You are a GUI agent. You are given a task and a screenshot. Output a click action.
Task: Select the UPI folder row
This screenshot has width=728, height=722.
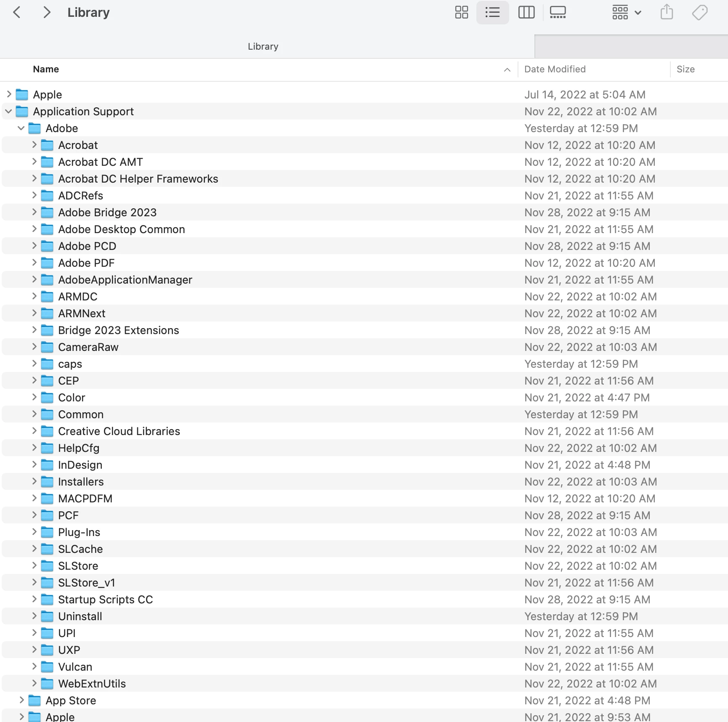(365, 633)
